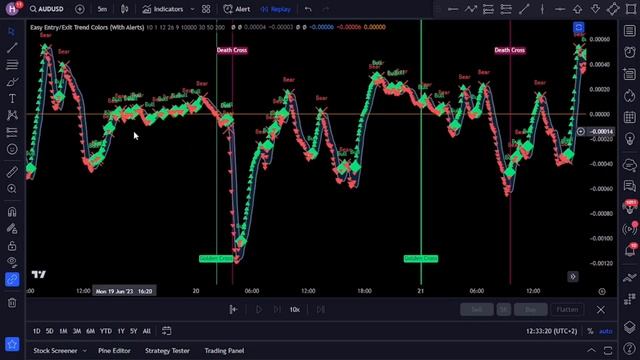Toggle hide all drawings eye icon
This screenshot has height=360, width=640.
(x=12, y=262)
